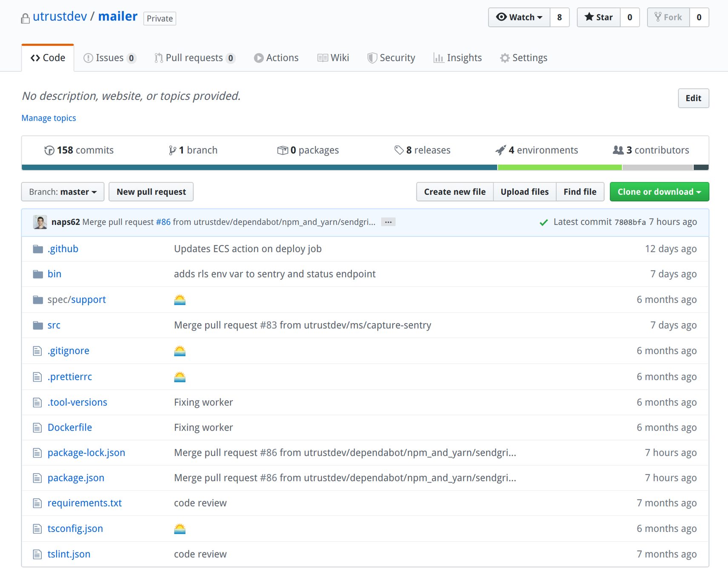
Task: Click Upload files button
Action: pos(525,192)
